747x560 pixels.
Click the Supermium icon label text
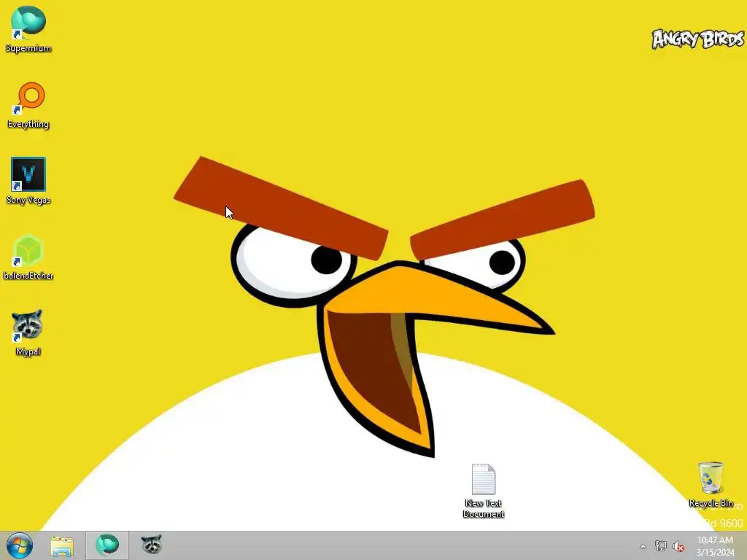pos(28,48)
